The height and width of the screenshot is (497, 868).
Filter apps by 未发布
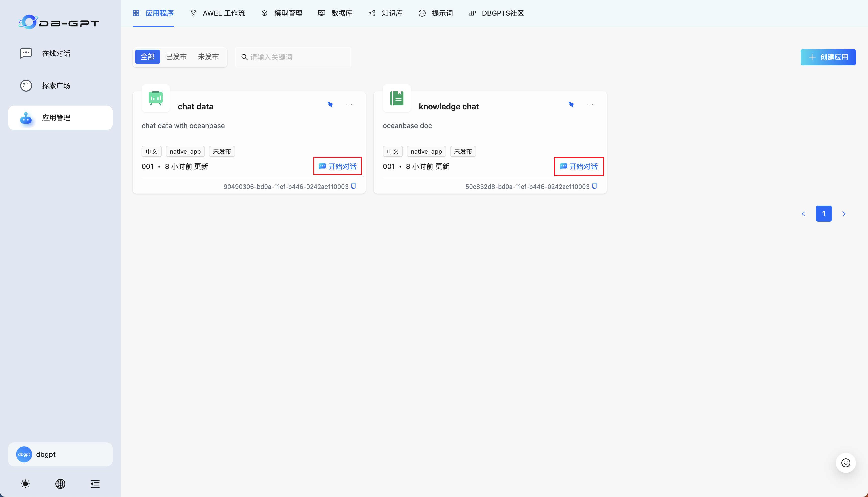(208, 57)
